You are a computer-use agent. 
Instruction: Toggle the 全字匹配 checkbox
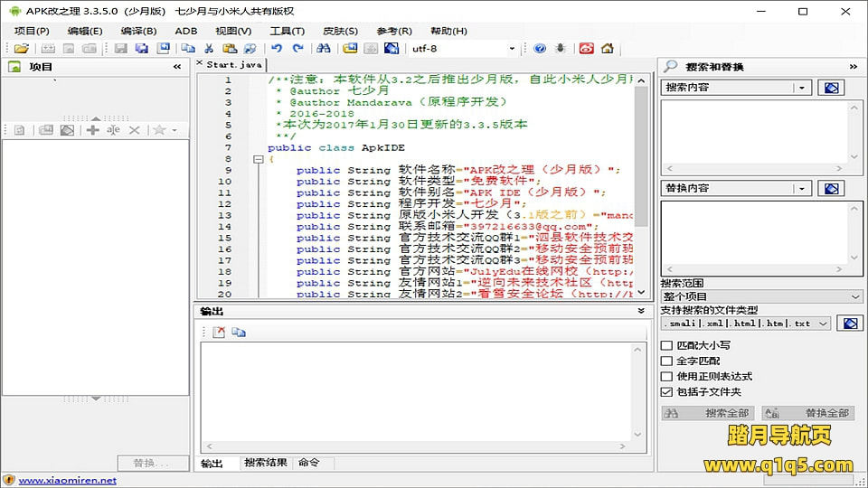coord(667,361)
